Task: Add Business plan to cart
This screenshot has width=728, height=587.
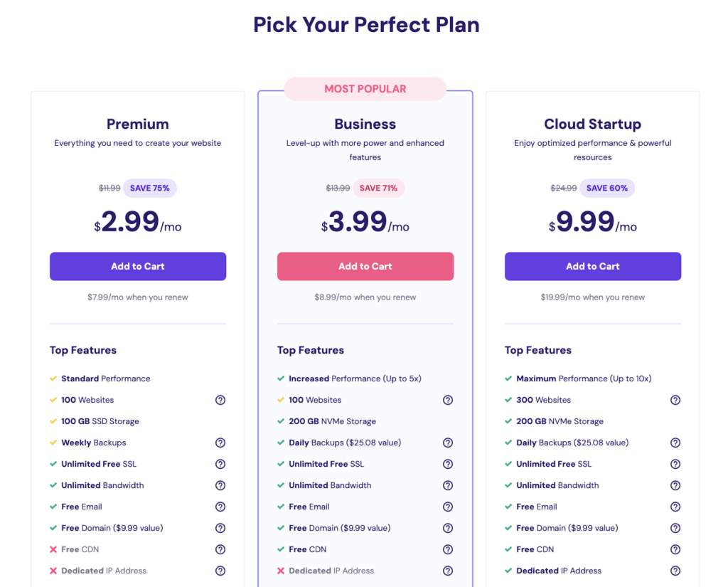Action: [365, 266]
